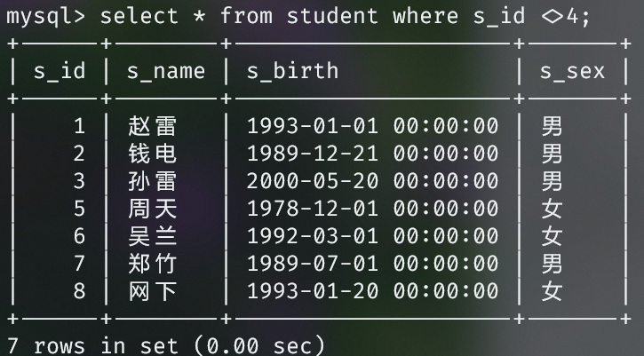The height and width of the screenshot is (356, 644).
Task: Click the name 赵雷 in the results
Action: point(153,127)
